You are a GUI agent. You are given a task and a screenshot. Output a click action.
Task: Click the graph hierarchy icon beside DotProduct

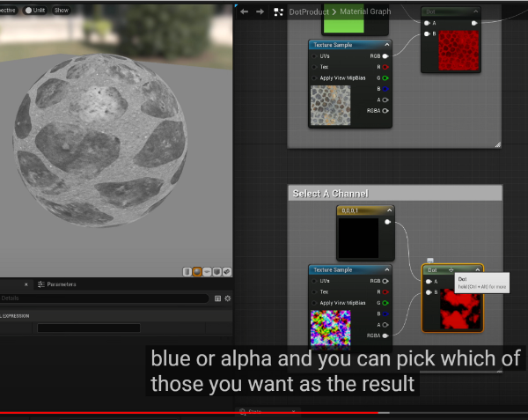point(278,12)
